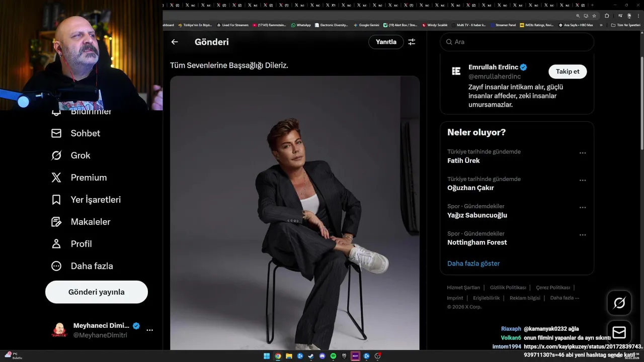Open the Chrome extensions puzzle icon
The image size is (644, 362).
point(607,16)
